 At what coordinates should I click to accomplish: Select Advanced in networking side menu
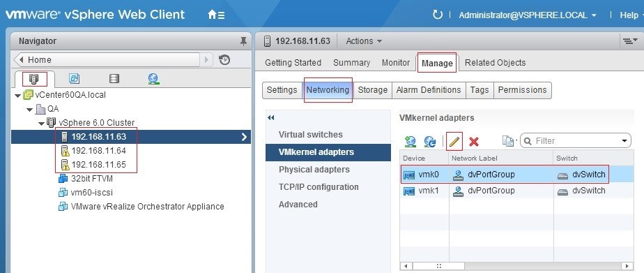pos(298,205)
